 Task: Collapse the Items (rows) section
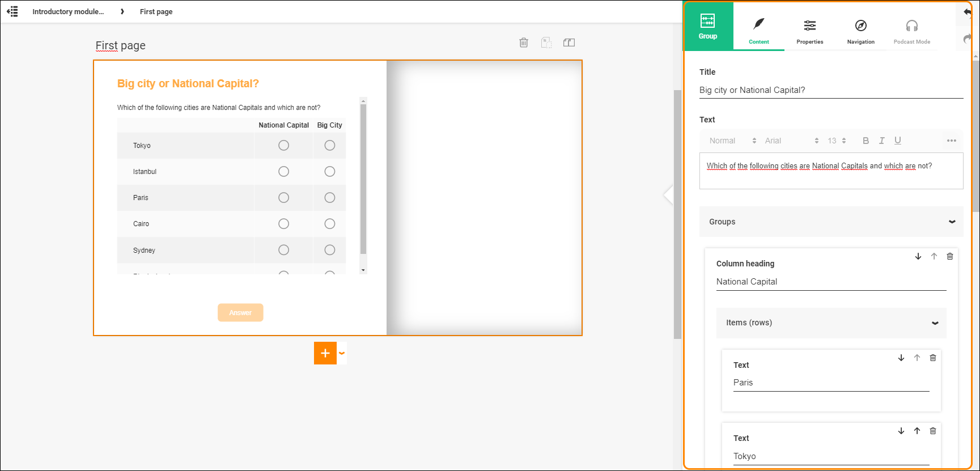(935, 323)
